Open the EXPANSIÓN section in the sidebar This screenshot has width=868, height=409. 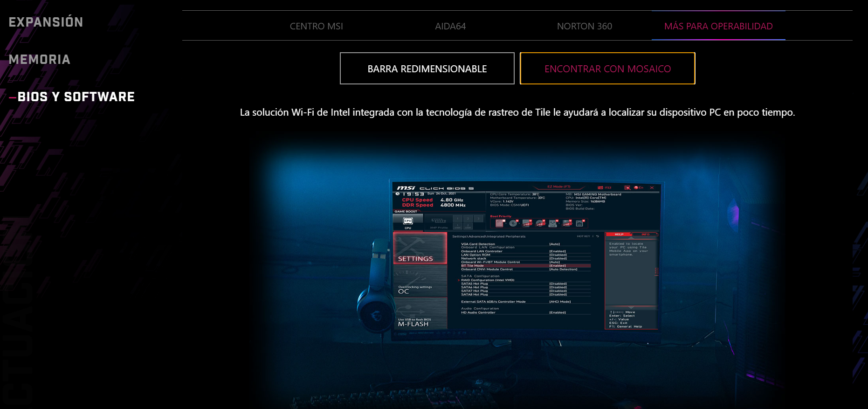46,22
